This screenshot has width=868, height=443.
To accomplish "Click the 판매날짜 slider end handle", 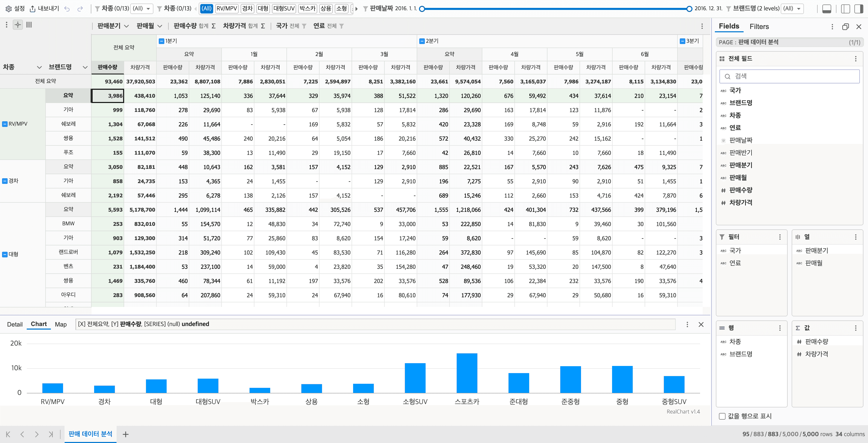I will point(689,9).
